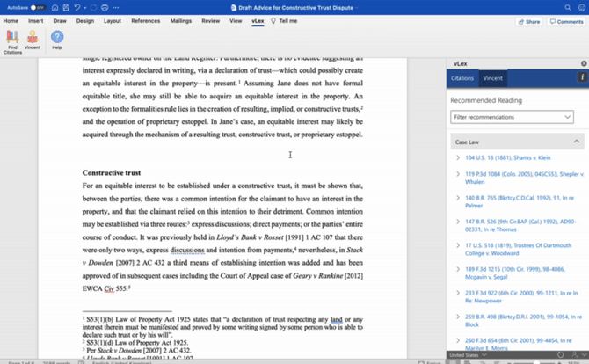Click the Save icon in title bar
The image size is (589, 364).
pos(66,8)
